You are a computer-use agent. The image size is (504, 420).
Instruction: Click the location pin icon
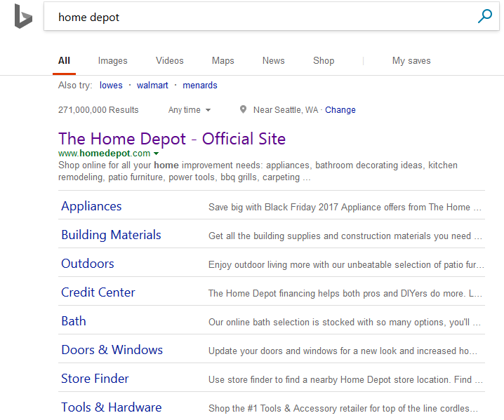243,109
